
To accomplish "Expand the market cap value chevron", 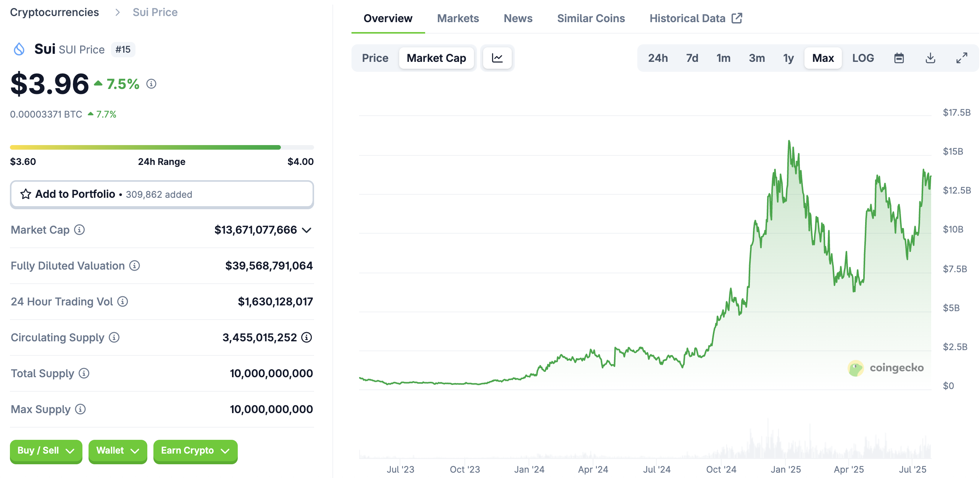I will [x=306, y=230].
